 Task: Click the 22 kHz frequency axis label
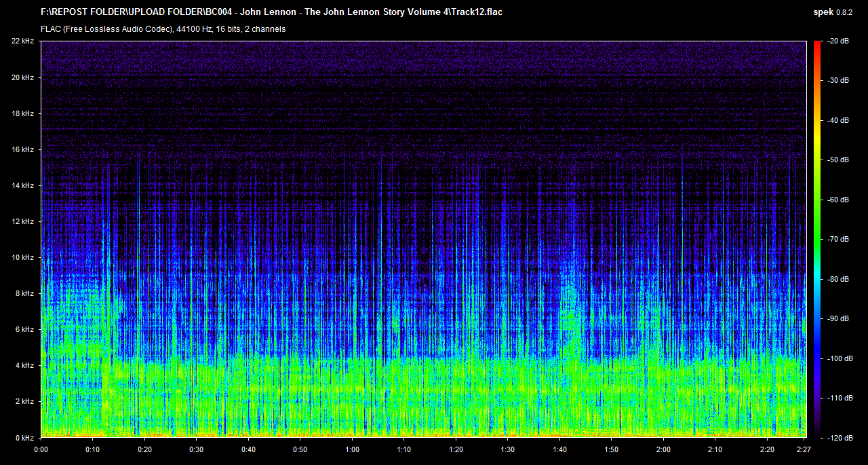(22, 41)
